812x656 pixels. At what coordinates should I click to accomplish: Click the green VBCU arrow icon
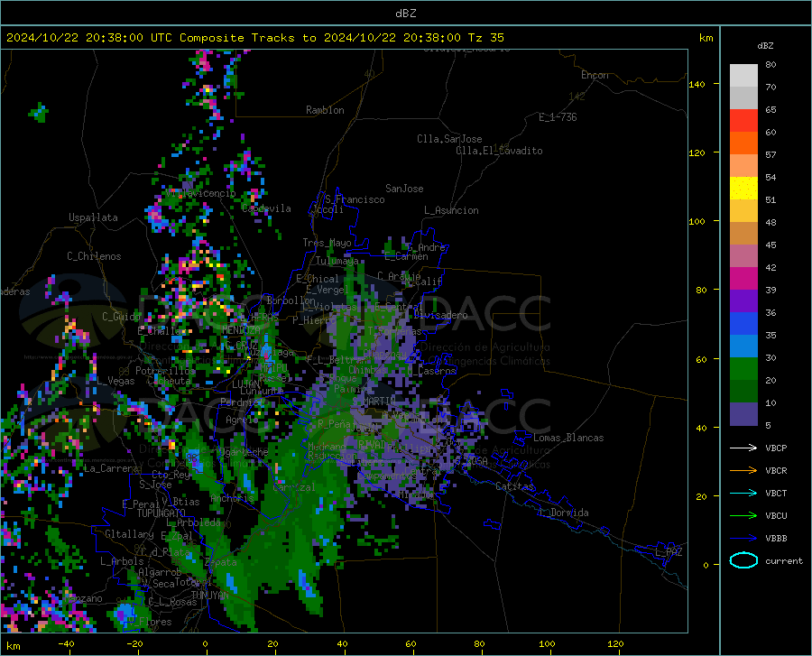743,515
